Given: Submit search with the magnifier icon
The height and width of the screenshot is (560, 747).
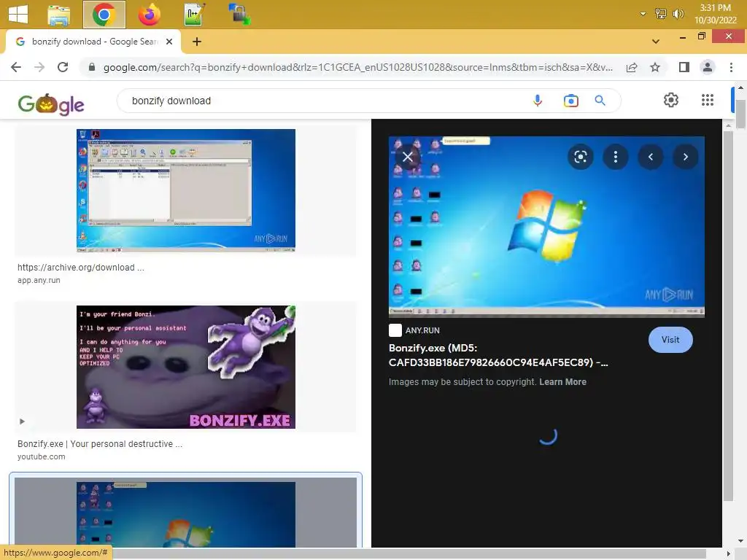Looking at the screenshot, I should click(x=600, y=101).
